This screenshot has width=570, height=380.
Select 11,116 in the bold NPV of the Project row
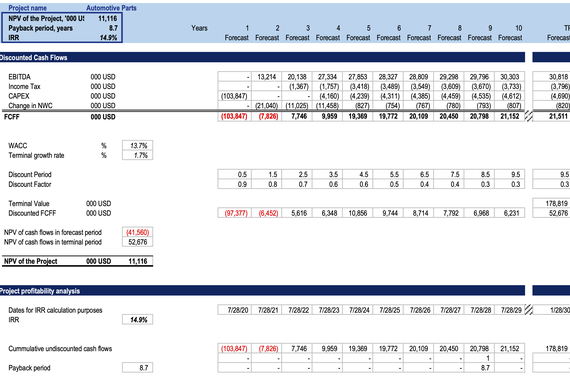point(138,261)
